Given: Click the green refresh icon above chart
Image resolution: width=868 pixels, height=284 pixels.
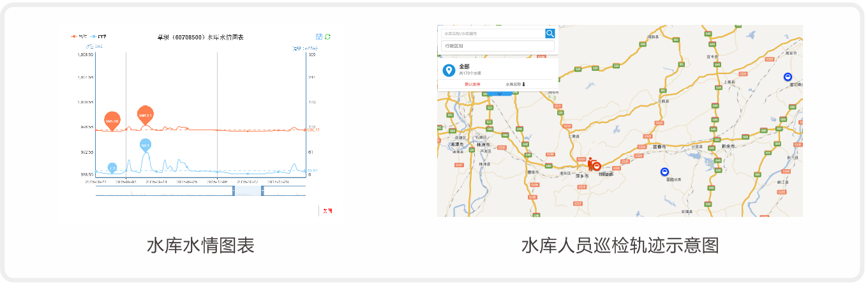Looking at the screenshot, I should pos(327,37).
